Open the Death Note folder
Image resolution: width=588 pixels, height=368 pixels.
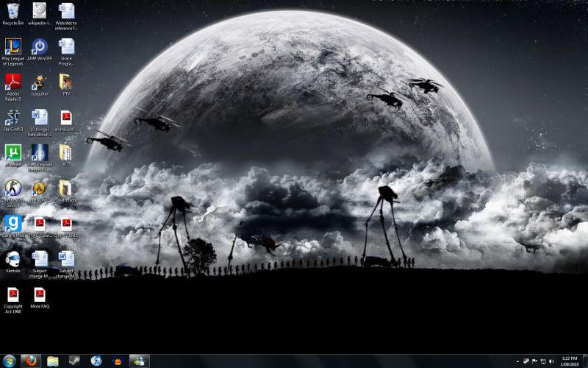66,191
